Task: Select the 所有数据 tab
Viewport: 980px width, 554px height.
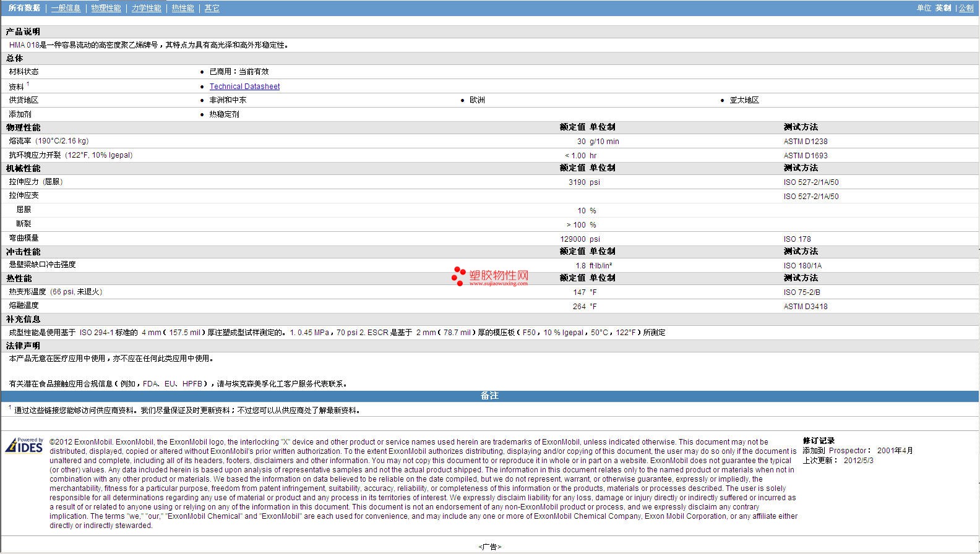Action: pos(24,8)
